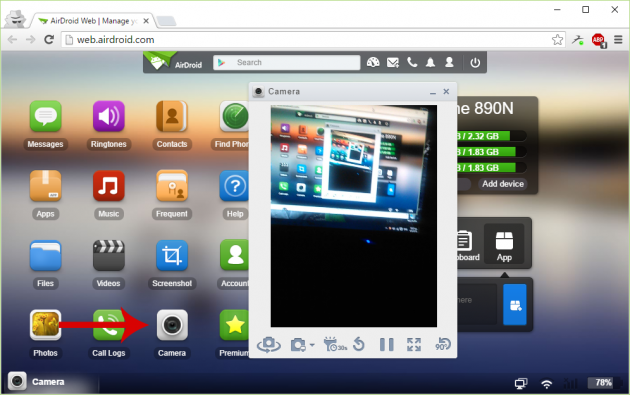The height and width of the screenshot is (395, 630).
Task: Open the Photos icon
Action: [x=45, y=325]
